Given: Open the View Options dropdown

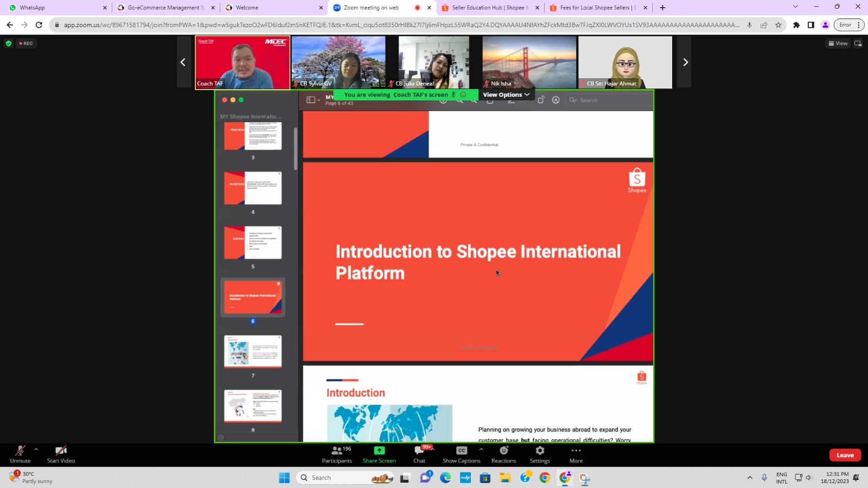Looking at the screenshot, I should (x=506, y=94).
